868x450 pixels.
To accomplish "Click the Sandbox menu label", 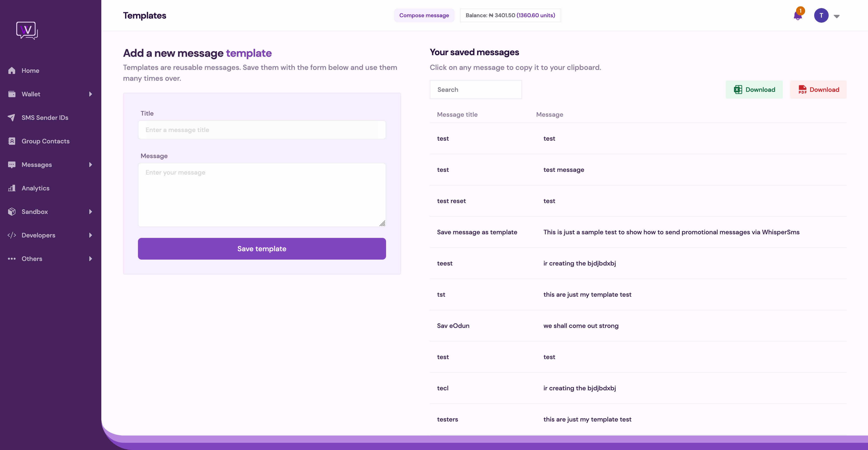I will click(x=35, y=211).
